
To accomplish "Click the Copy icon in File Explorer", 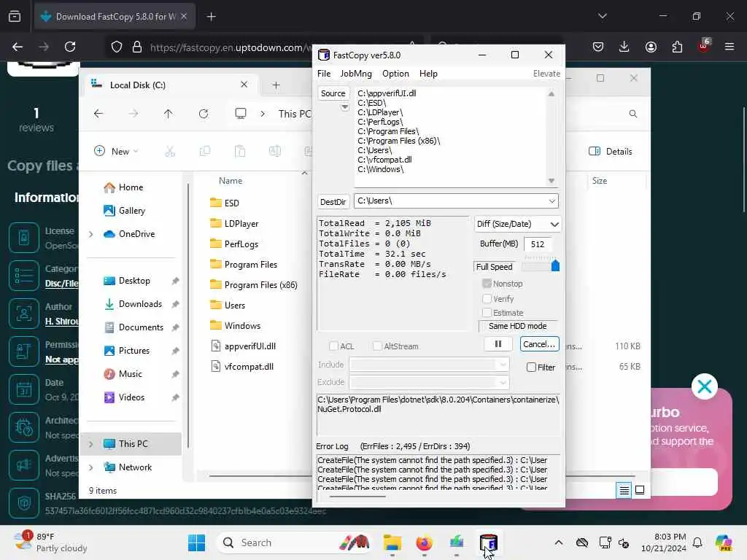I will coord(205,151).
